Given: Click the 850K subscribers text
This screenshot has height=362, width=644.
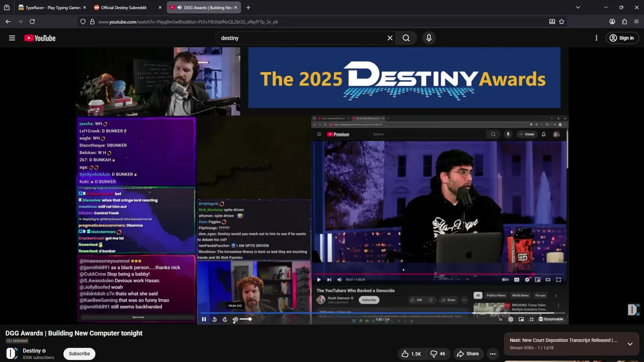Looking at the screenshot, I should pyautogui.click(x=38, y=358).
